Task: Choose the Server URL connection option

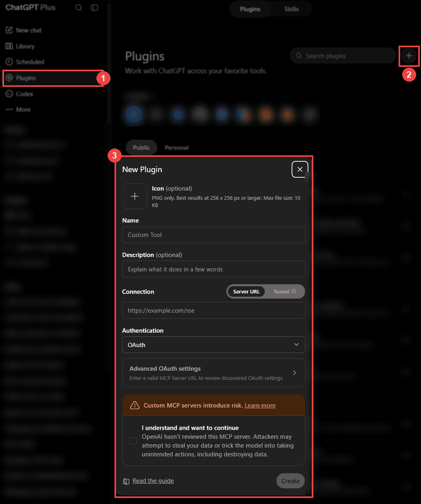Action: 247,292
